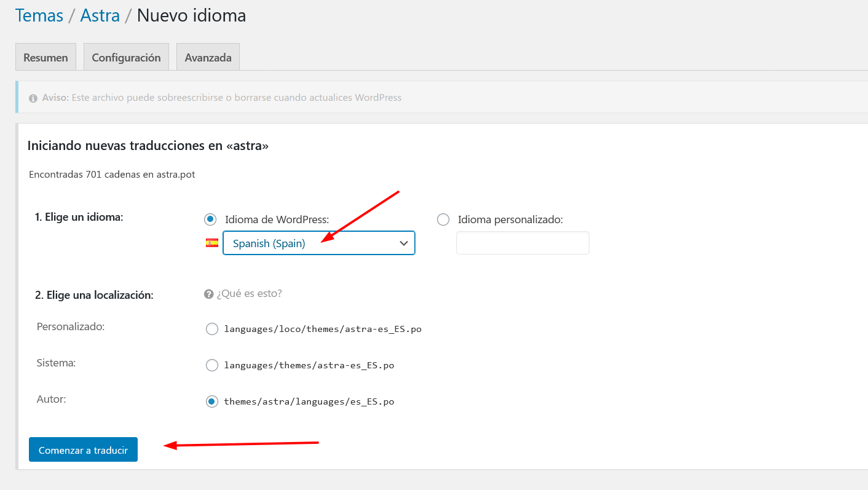Click the Spanish flag icon
Screen dimensions: 868x490
[212, 243]
